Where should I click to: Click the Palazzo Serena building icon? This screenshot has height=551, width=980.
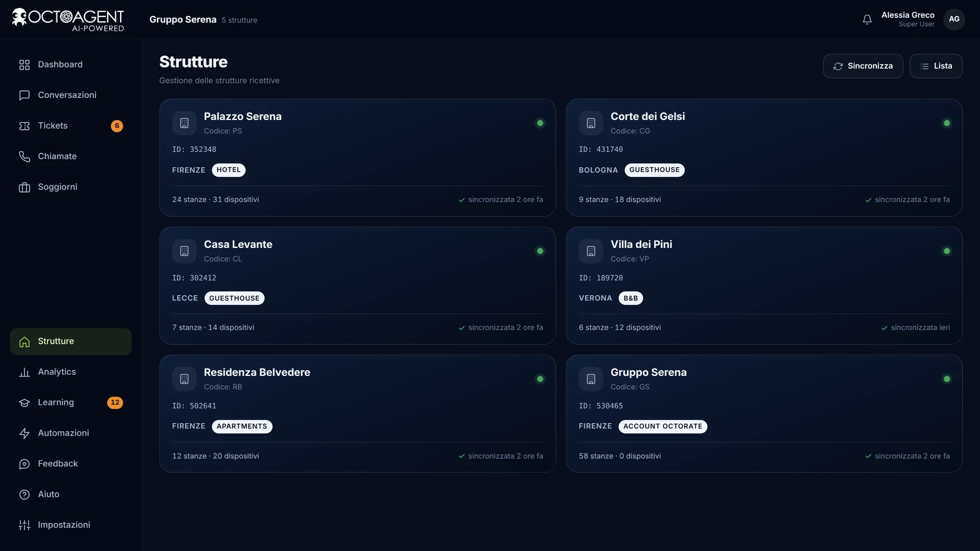(184, 123)
